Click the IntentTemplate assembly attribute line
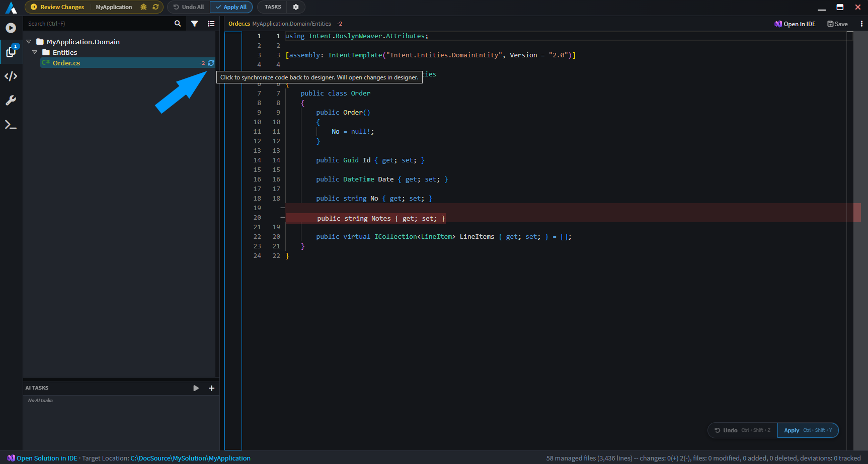Image resolution: width=868 pixels, height=464 pixels. (431, 55)
